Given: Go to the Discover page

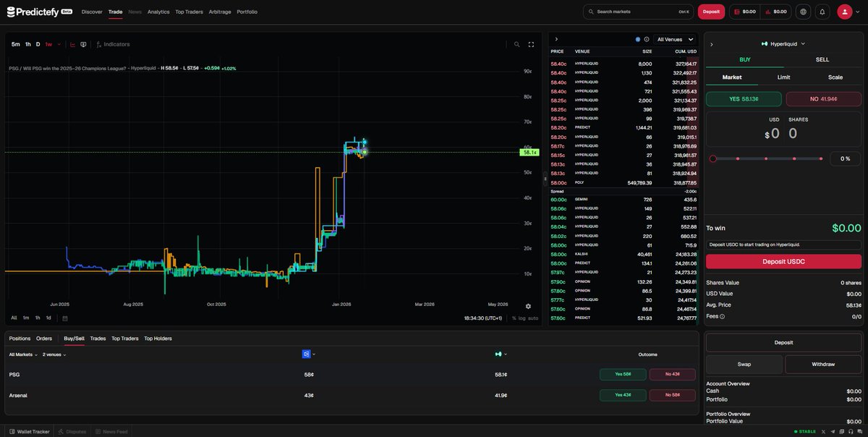Looking at the screenshot, I should click(92, 12).
